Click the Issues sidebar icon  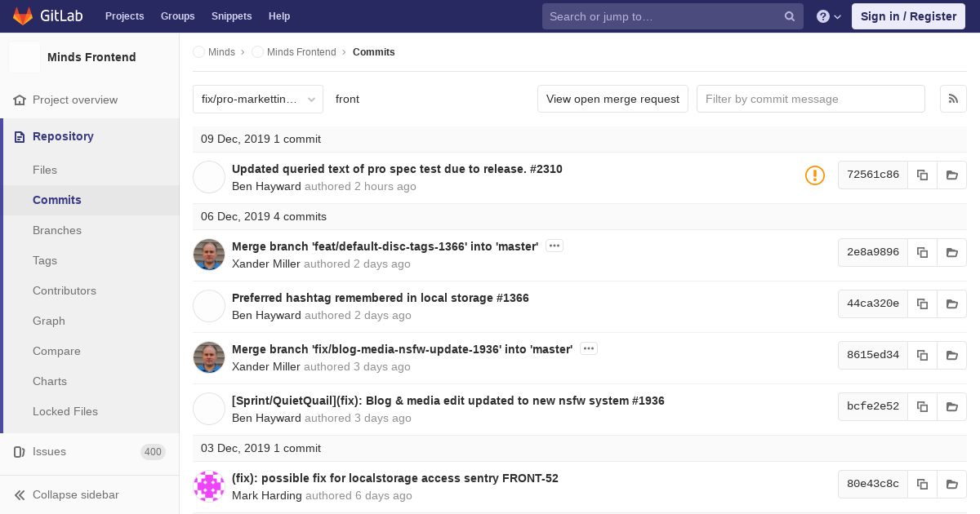[20, 451]
